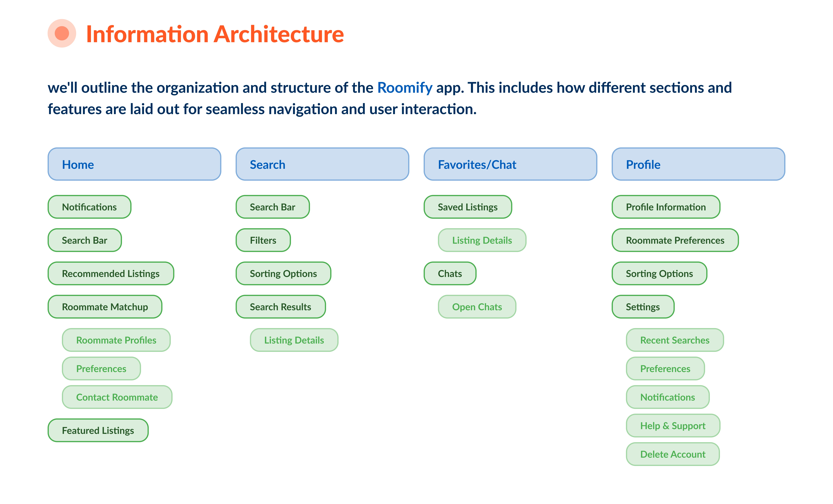Select the Roommate Preferences pill

(x=675, y=240)
